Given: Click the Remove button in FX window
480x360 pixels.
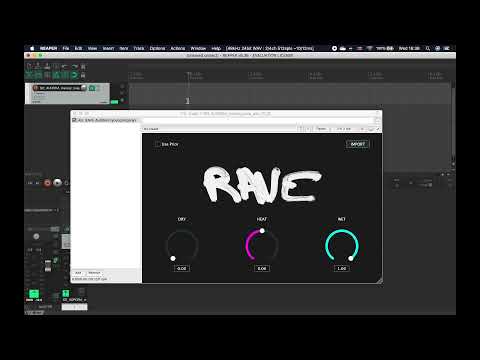Looking at the screenshot, I should click(x=94, y=273).
